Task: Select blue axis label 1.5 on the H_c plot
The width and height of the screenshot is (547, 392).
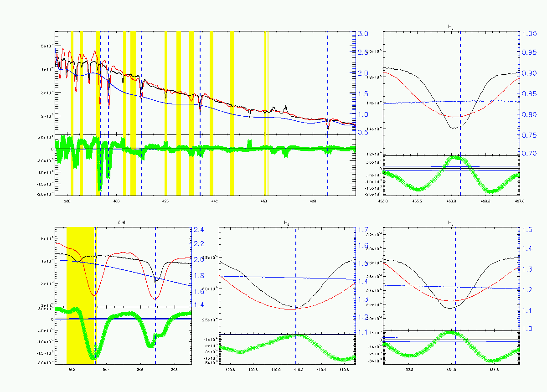Action: click(x=527, y=230)
